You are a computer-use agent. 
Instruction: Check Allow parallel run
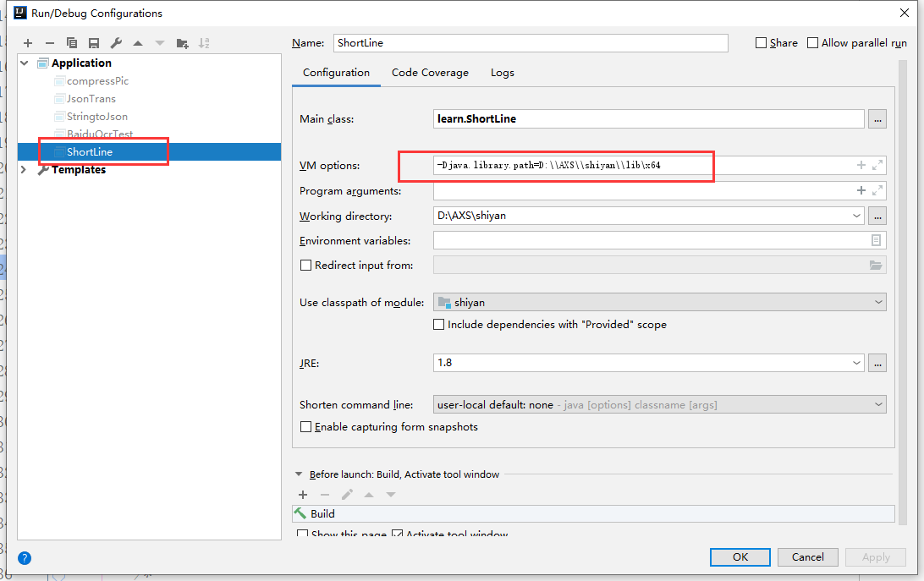(x=812, y=42)
